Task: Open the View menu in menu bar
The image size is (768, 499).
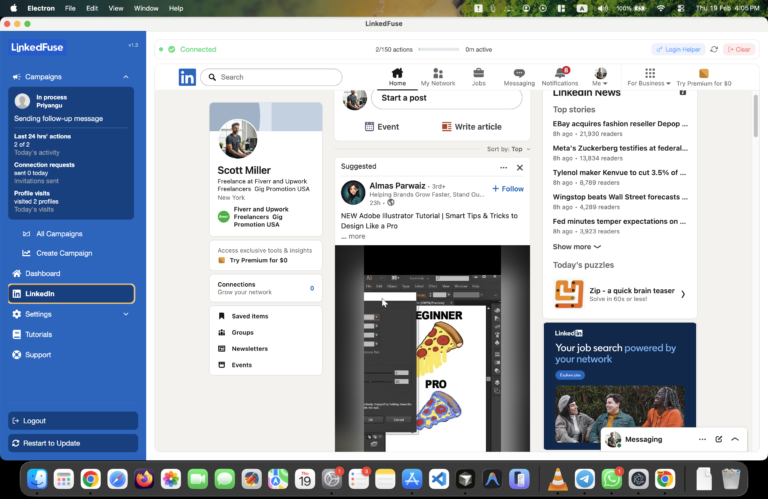Action: tap(117, 8)
